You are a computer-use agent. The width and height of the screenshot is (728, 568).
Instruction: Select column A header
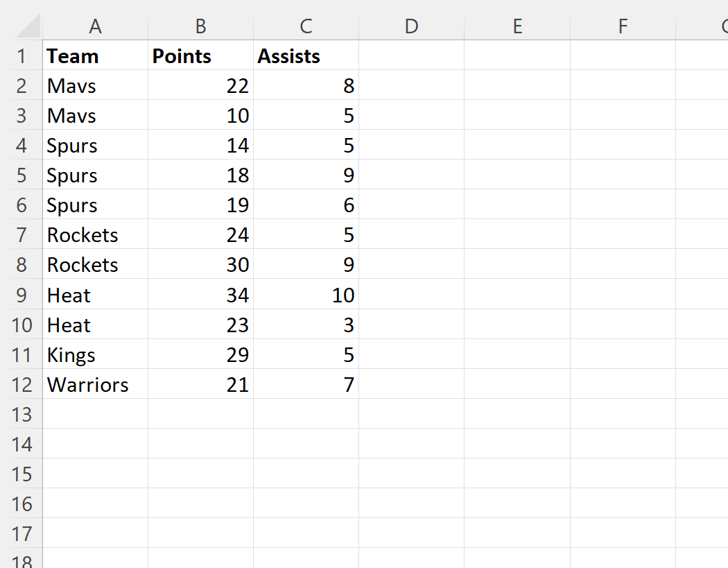click(95, 26)
